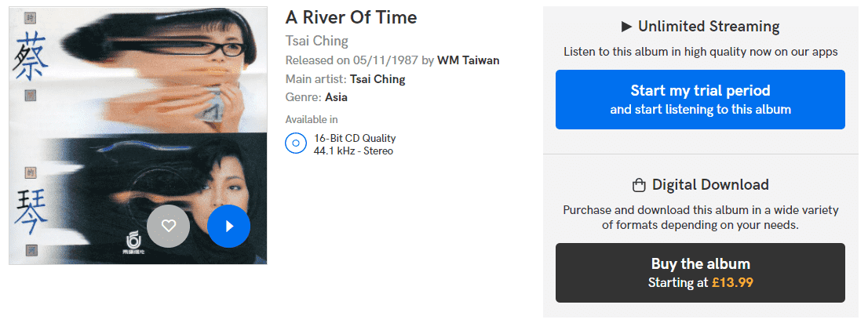Screen dimensions: 868x323
Task: Open the Asia genre link
Action: 337,97
